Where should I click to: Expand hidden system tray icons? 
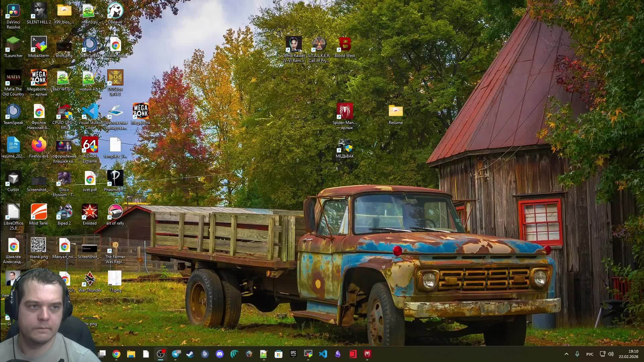tap(567, 354)
